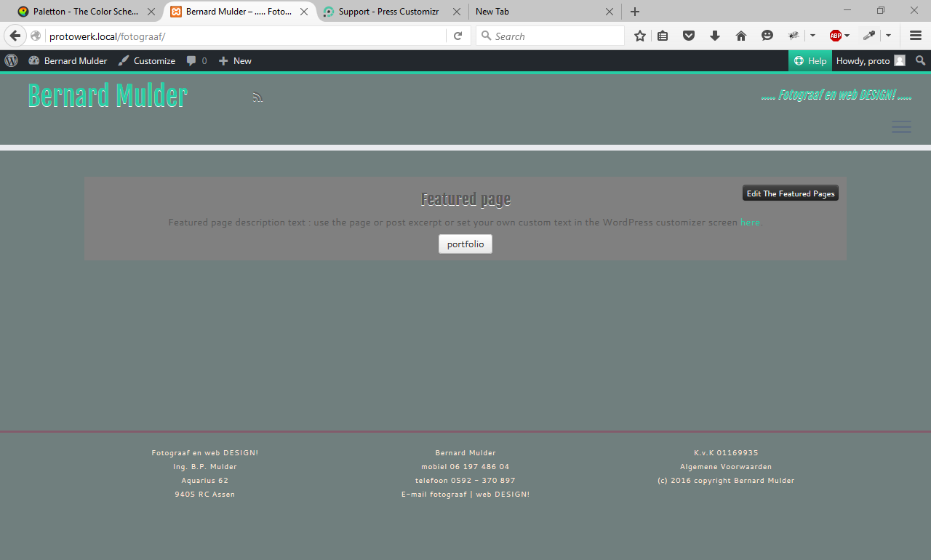Expand the Firebug dropdown arrow
This screenshot has width=931, height=560.
pyautogui.click(x=812, y=36)
